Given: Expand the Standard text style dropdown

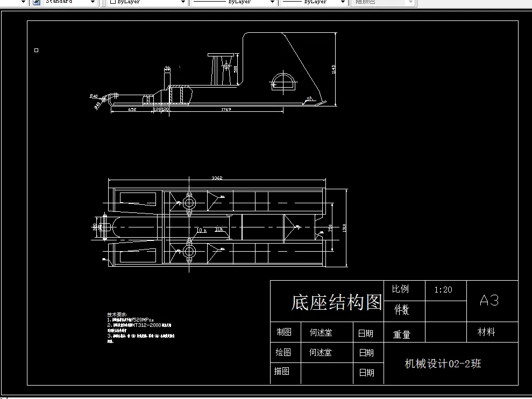Looking at the screenshot, I should click(x=93, y=2).
